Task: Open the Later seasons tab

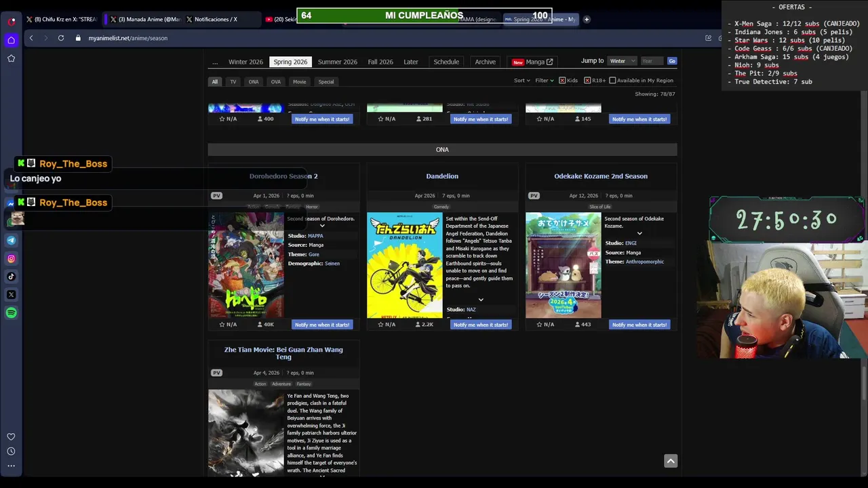Action: coord(411,62)
